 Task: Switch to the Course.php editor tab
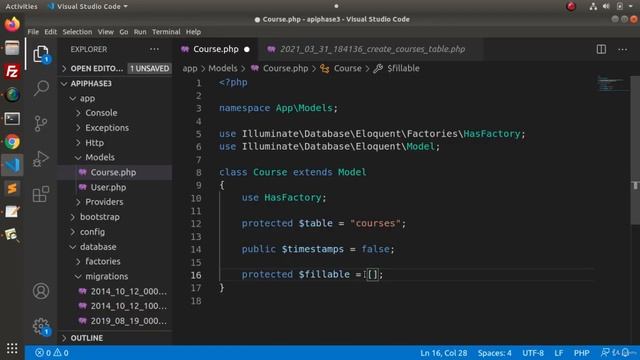[x=216, y=49]
